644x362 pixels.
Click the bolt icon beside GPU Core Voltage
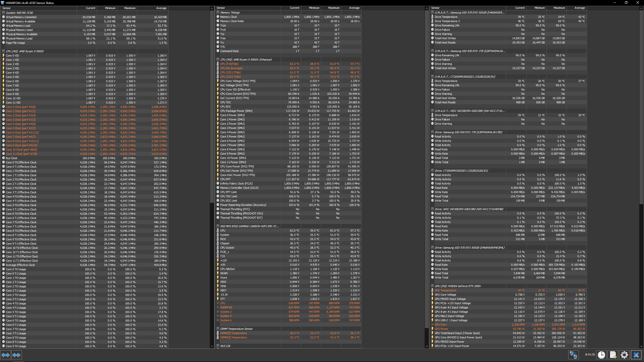coord(432,295)
